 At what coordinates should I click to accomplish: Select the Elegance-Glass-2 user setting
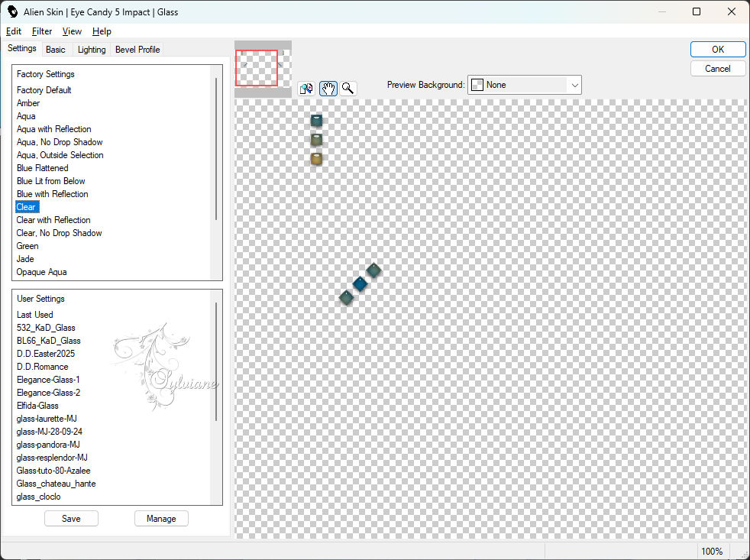tap(48, 392)
